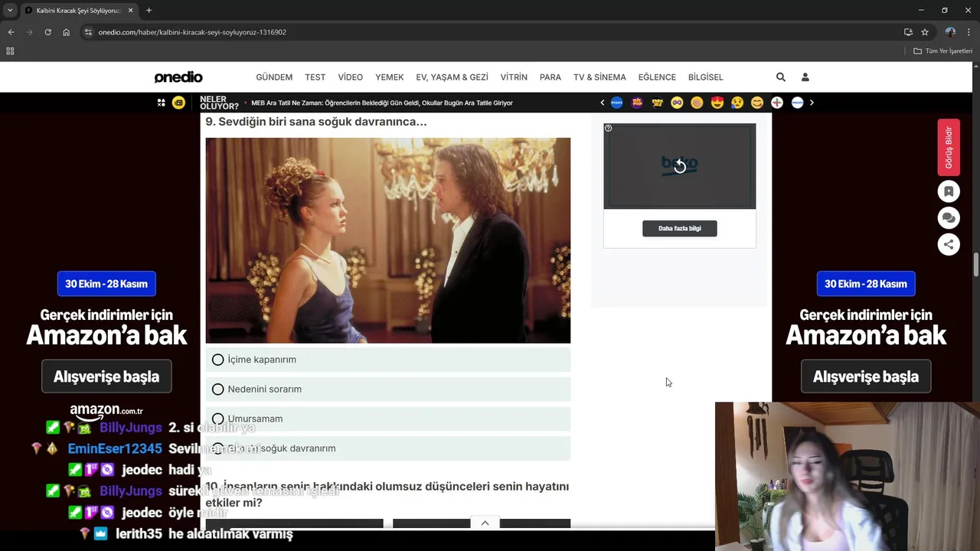Screen dimensions: 980x551
Task: Open Tüm Yer İşaretleri bookmarks folder
Action: pyautogui.click(x=942, y=51)
